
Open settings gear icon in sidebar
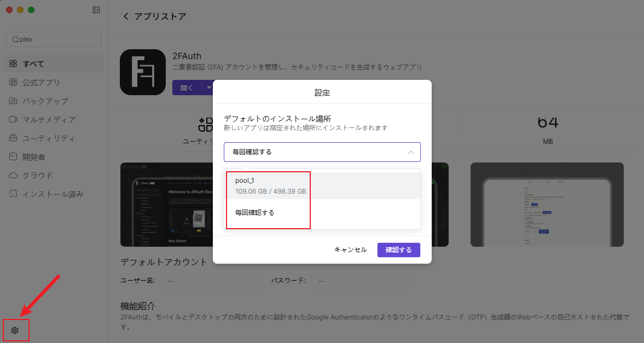[15, 330]
